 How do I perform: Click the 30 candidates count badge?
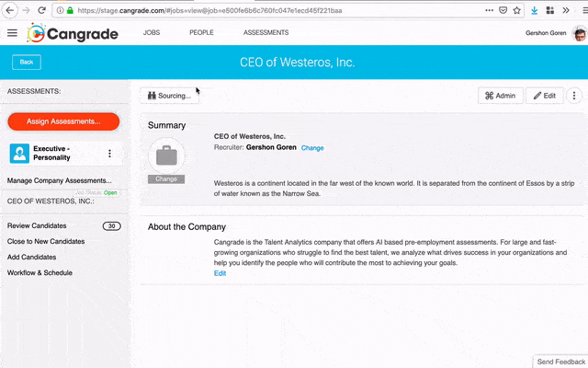tap(112, 226)
